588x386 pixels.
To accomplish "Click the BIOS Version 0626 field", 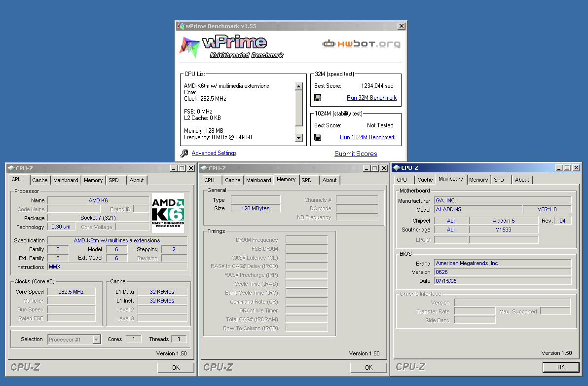I will pos(503,272).
